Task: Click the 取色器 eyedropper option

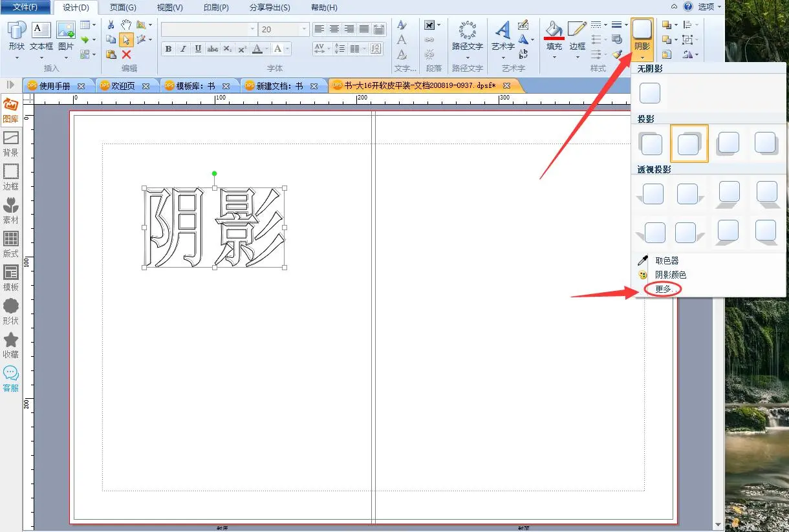Action: [x=666, y=261]
